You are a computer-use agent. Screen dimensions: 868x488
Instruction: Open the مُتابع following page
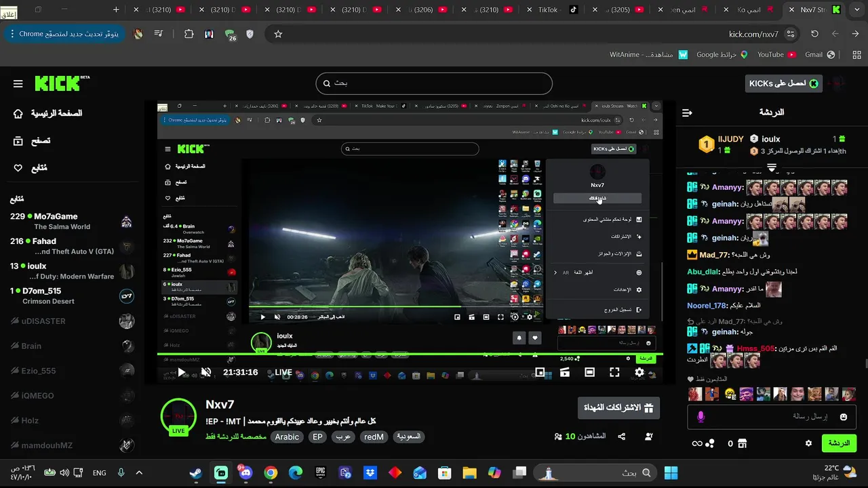point(30,167)
